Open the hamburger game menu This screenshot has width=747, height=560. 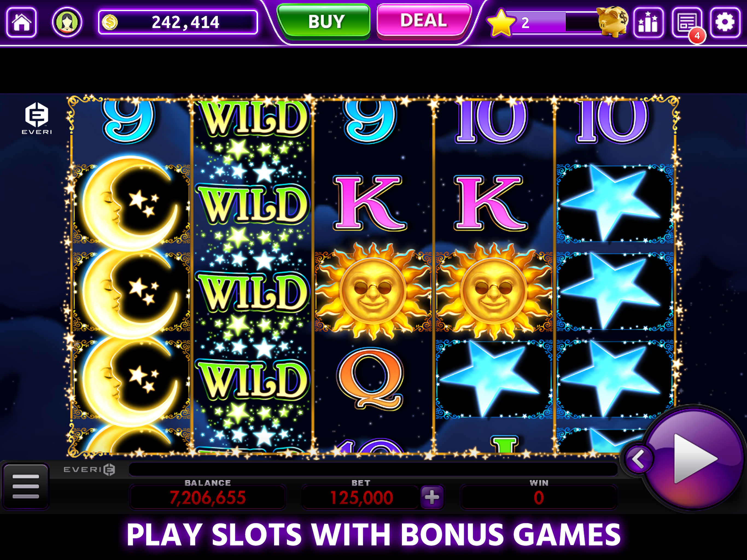tap(26, 486)
